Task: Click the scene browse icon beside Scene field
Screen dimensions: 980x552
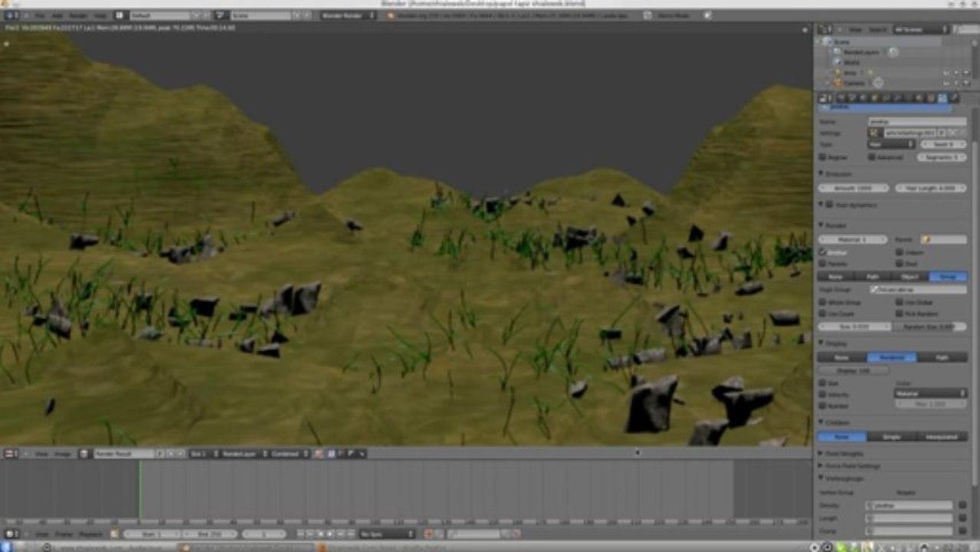Action: [221, 15]
